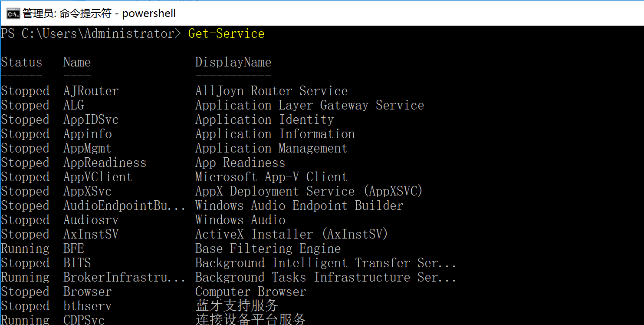Screen dimensions: 644x325
Task: Click the window title text ending in powershell
Action: click(99, 13)
